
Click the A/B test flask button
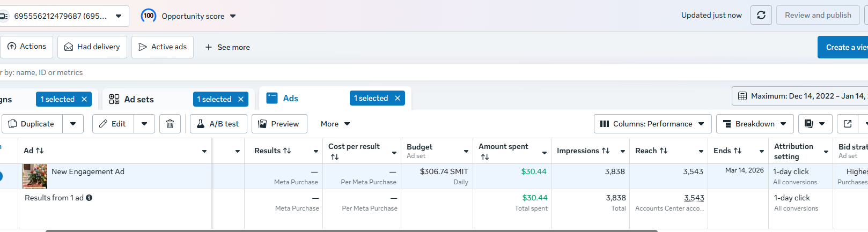218,124
